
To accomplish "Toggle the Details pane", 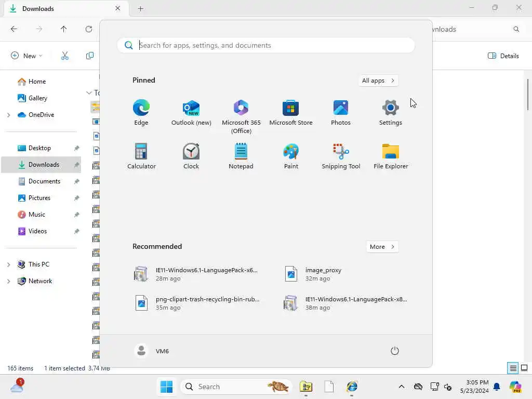I will click(503, 56).
